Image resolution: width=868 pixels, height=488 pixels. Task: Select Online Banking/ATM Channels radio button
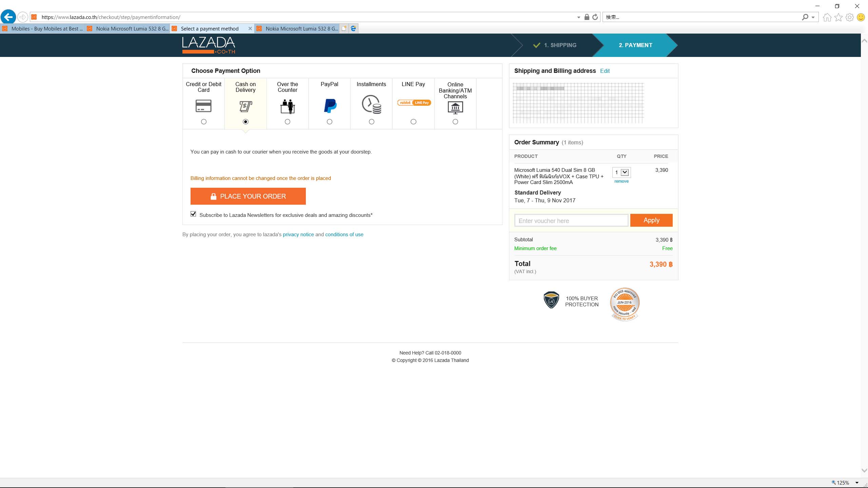coord(455,122)
